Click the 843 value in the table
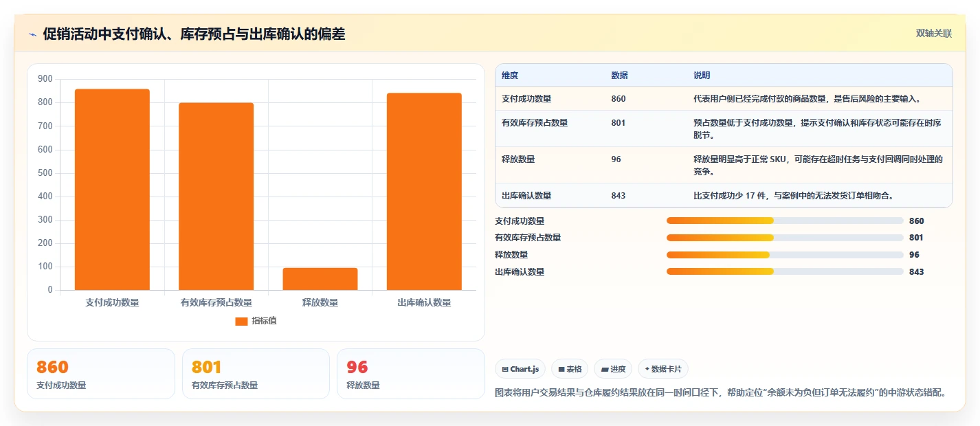 tap(619, 196)
